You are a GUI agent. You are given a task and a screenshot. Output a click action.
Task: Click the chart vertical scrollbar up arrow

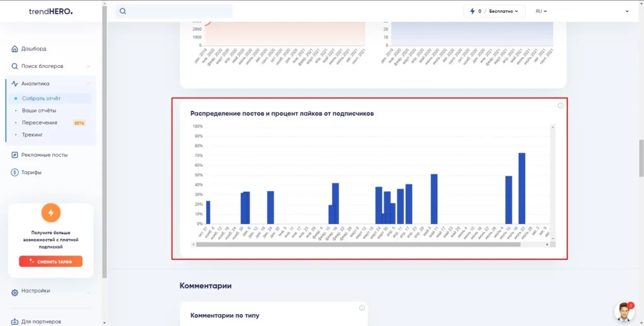coord(553,127)
